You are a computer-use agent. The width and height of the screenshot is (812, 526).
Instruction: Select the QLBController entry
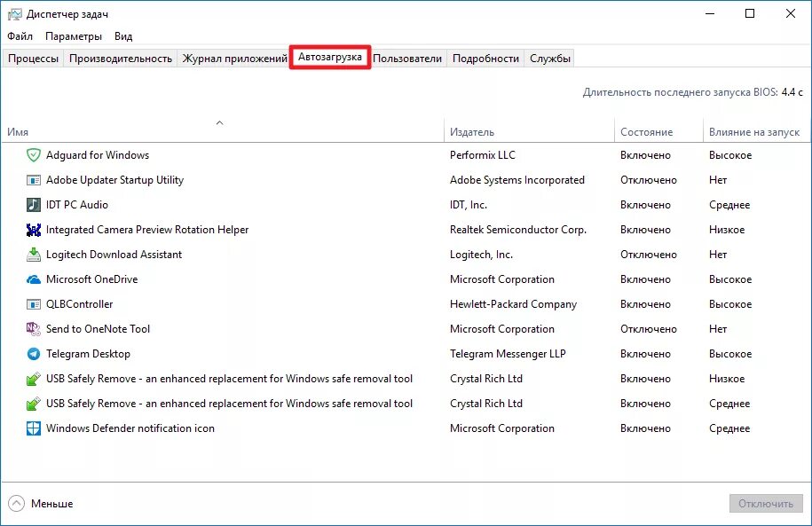(79, 304)
